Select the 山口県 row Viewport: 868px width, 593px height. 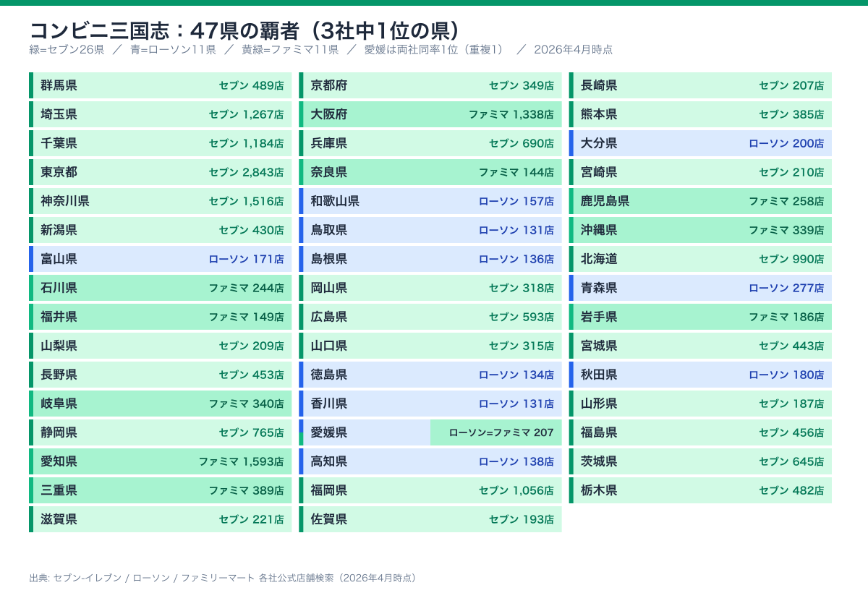430,346
